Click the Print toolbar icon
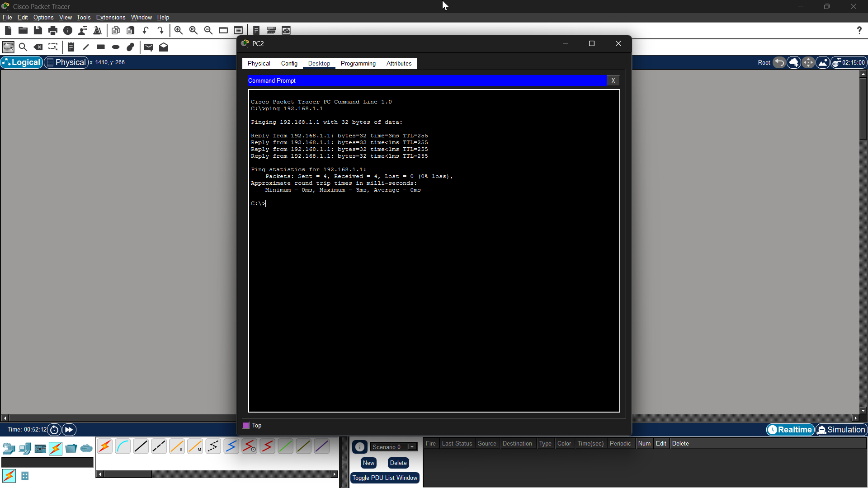 coord(53,30)
